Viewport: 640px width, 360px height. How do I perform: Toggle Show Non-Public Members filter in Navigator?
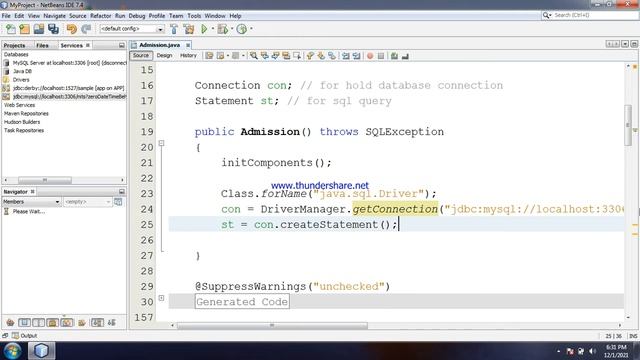pyautogui.click(x=53, y=323)
